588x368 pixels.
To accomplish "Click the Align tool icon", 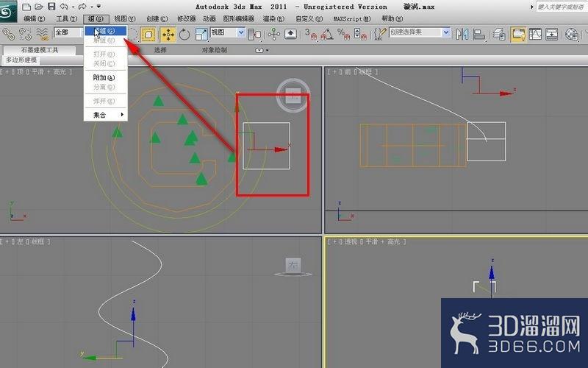I will pyautogui.click(x=479, y=35).
